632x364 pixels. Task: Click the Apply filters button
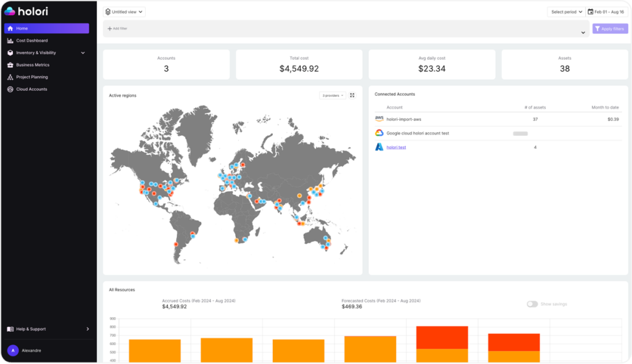click(x=610, y=28)
